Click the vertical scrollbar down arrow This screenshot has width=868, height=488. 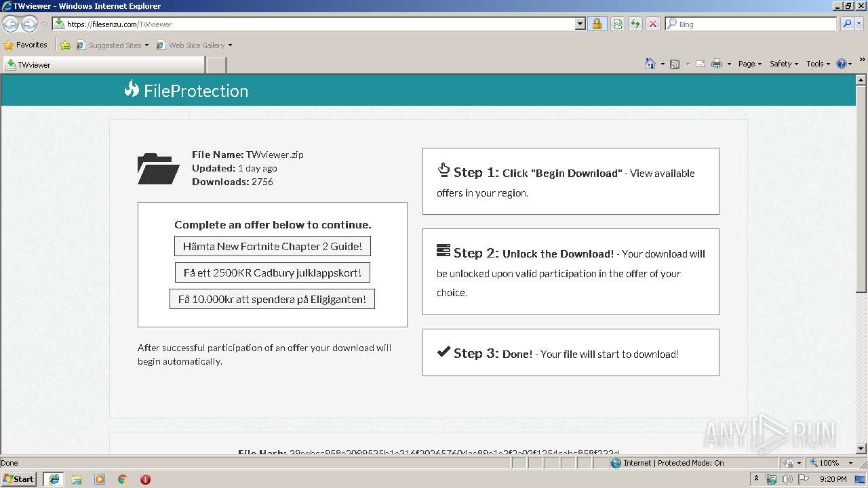pos(861,448)
